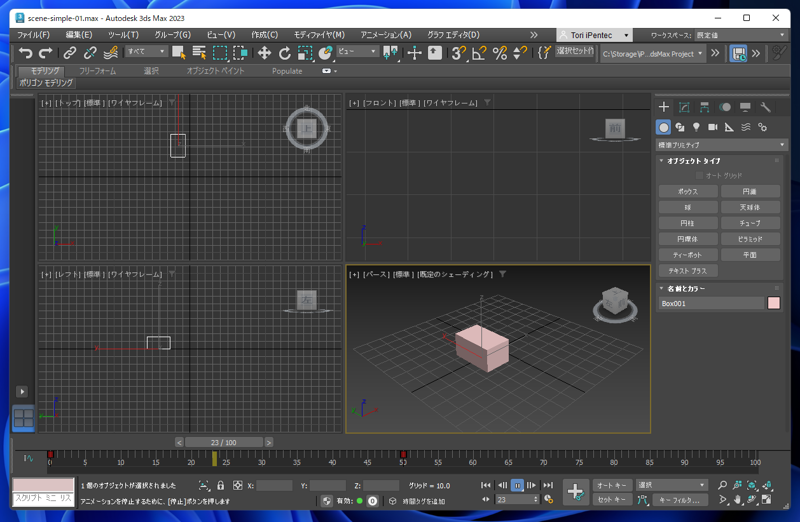Select the Rotate transform tool
This screenshot has width=800, height=522.
pos(285,53)
